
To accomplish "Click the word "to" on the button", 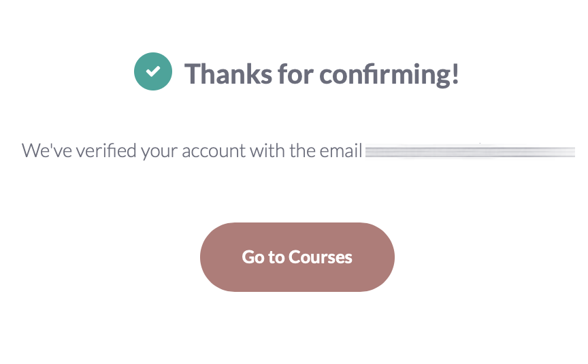I will 276,257.
